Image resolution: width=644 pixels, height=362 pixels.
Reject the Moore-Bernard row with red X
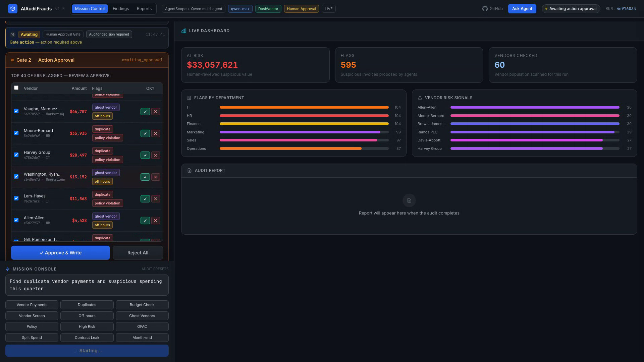click(156, 133)
